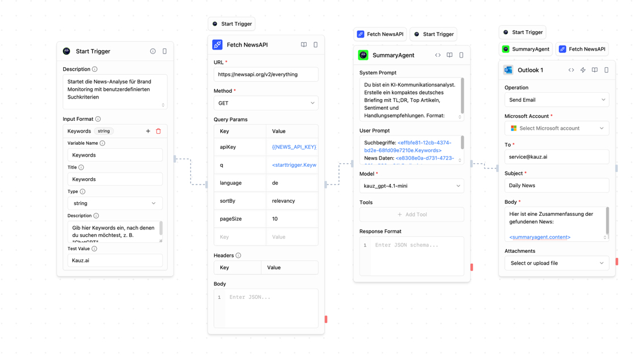Open the Select Microsoft account dropdown
The width and height of the screenshot is (644, 357).
coord(556,128)
